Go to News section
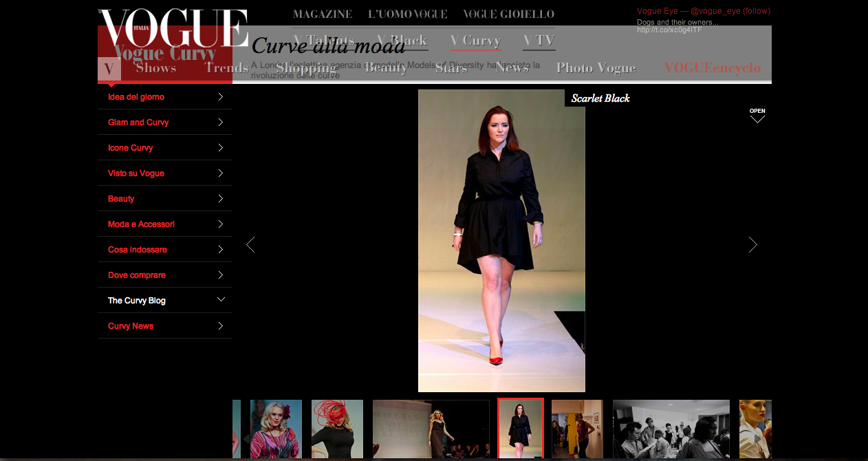868x461 pixels. click(x=512, y=67)
